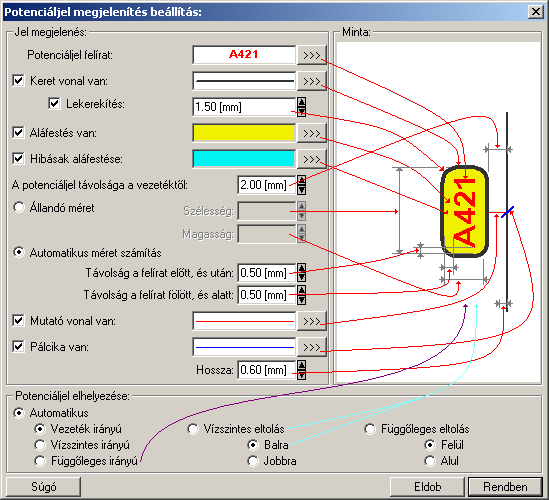Screen dimensions: 549x500
Task: Open >>> button for Pálcika line
Action: [x=312, y=347]
